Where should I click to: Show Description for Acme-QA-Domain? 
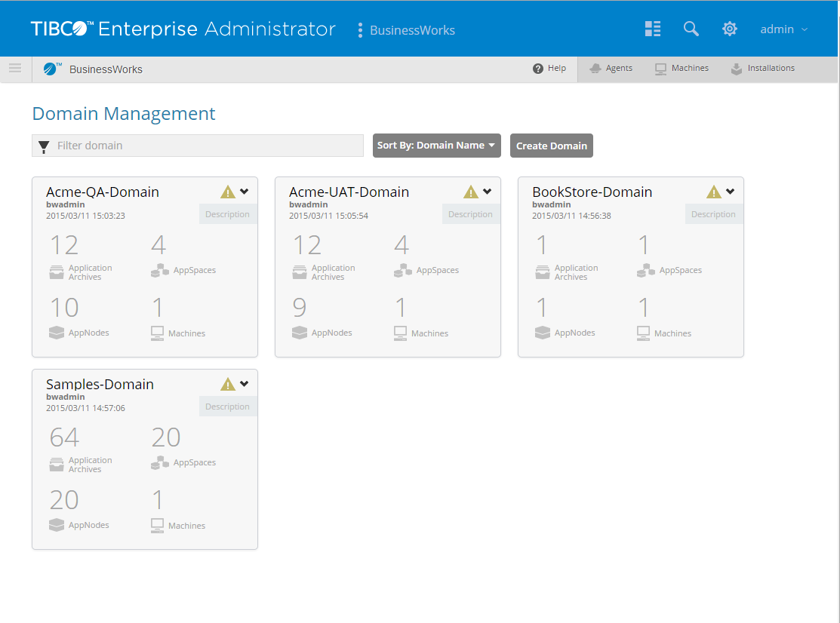(x=228, y=214)
